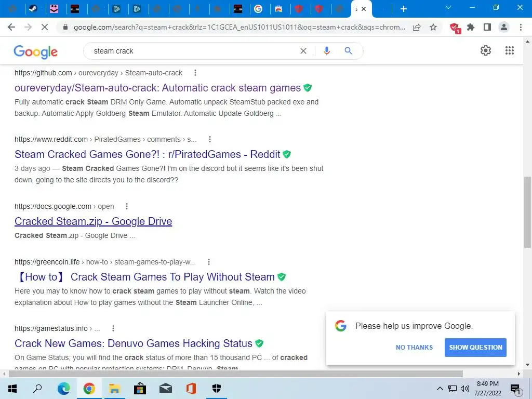This screenshot has height=399, width=532.
Task: Open the options menu for reddit.com result
Action: 210,139
